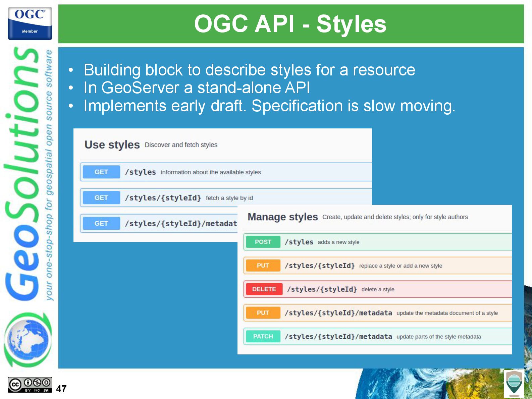The image size is (532, 399).
Task: Click the GET button for /styles
Action: coord(101,172)
